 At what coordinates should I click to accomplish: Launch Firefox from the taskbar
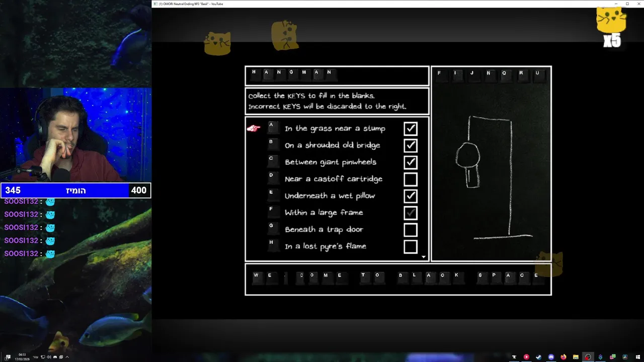click(563, 357)
